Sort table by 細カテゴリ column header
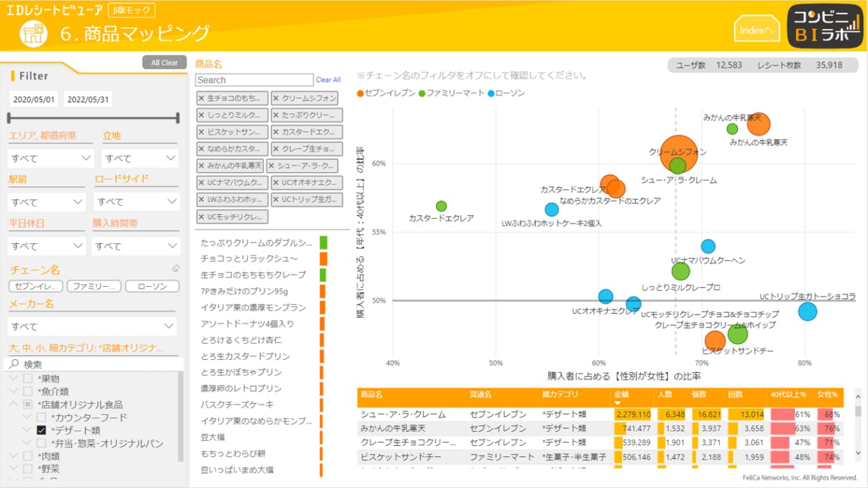Image resolution: width=868 pixels, height=488 pixels. tap(560, 394)
